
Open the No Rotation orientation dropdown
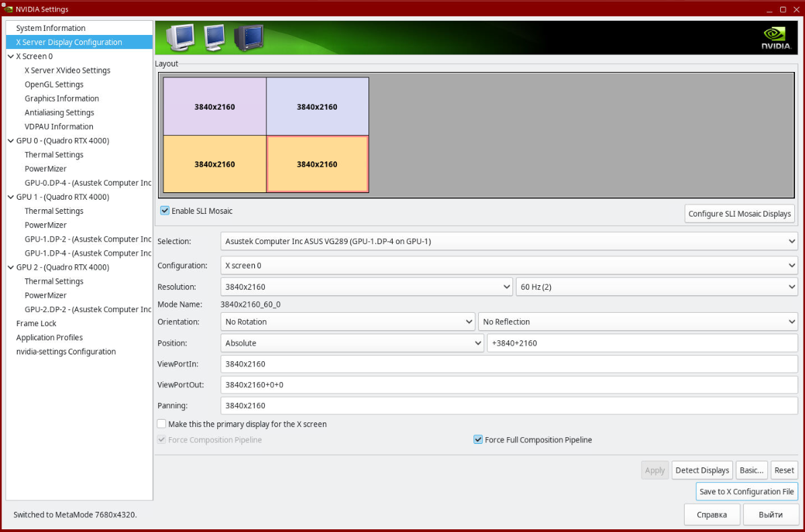click(348, 321)
